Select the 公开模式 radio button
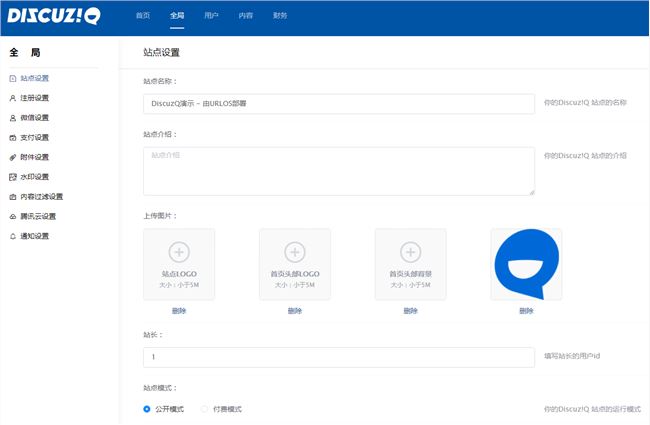Viewport: 650px width, 425px height. tap(147, 409)
